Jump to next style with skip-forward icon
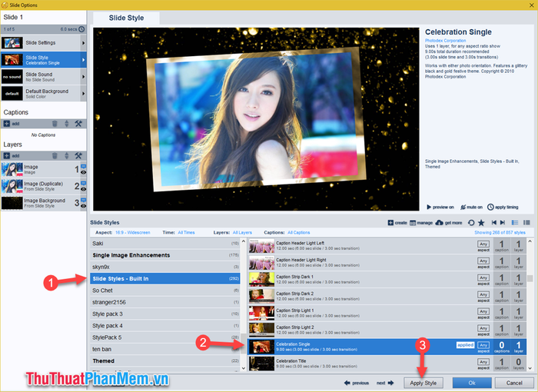The width and height of the screenshot is (538, 392). [503, 222]
